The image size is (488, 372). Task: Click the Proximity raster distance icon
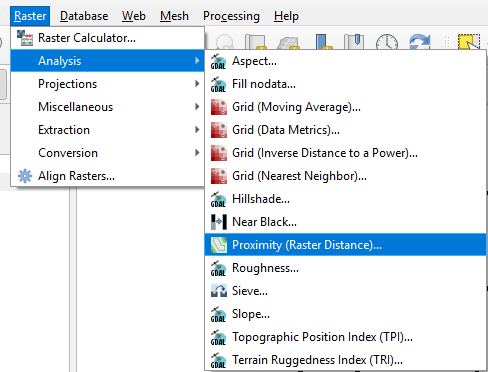219,245
